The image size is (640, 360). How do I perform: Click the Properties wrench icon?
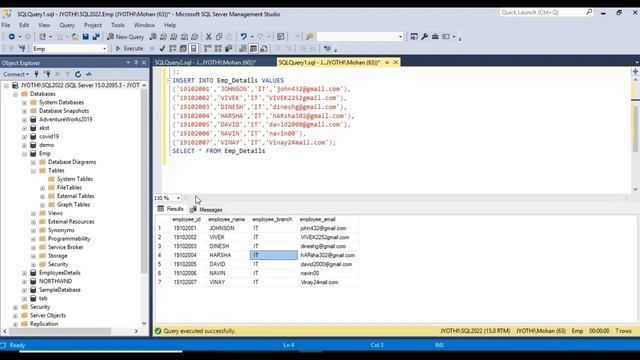coord(424,37)
